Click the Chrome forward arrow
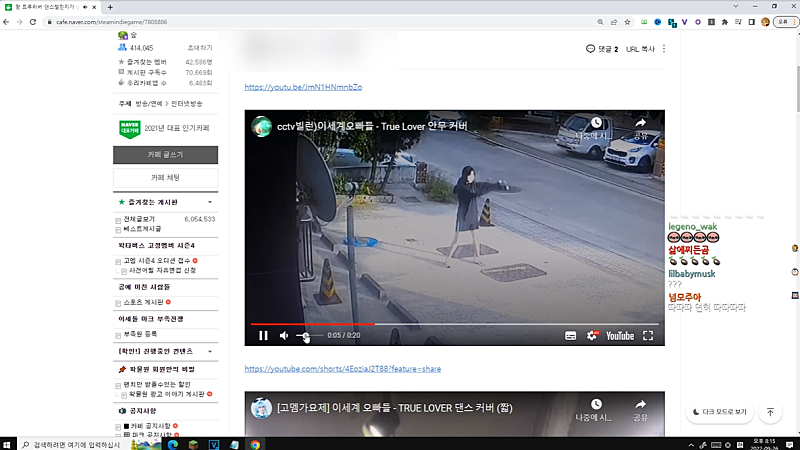 point(19,22)
